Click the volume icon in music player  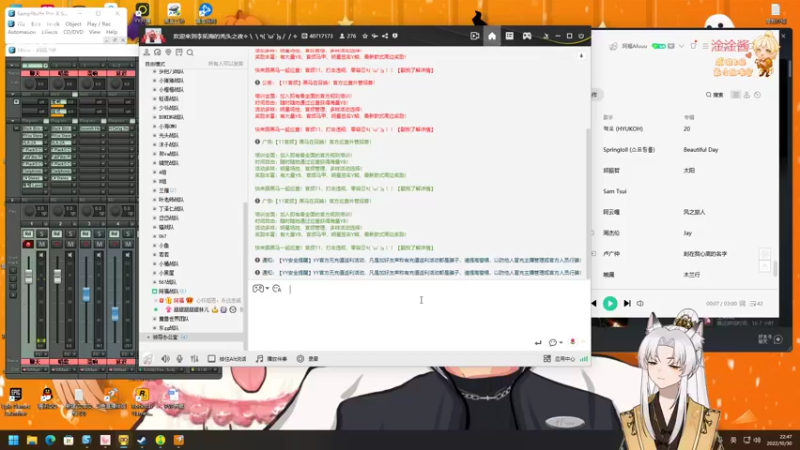pos(640,304)
